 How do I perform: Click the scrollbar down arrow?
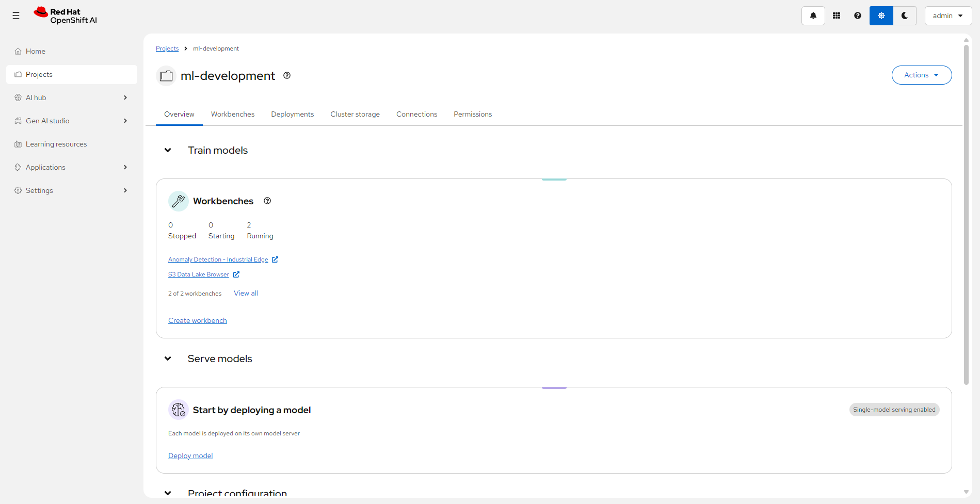(966, 492)
